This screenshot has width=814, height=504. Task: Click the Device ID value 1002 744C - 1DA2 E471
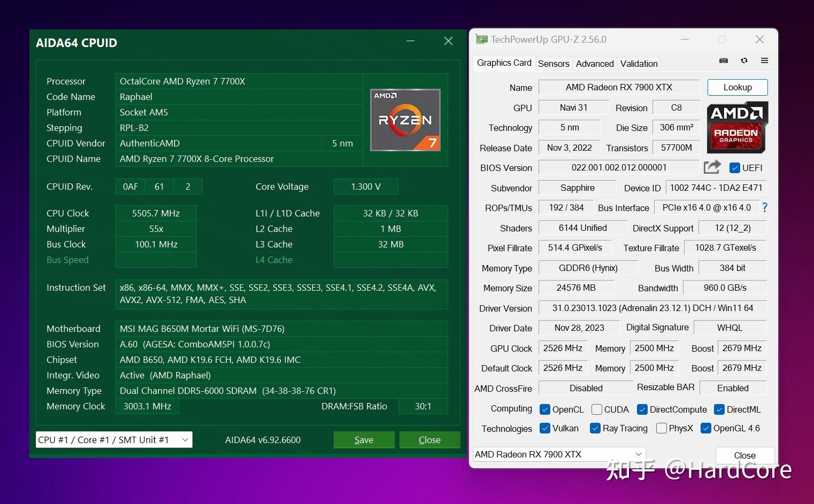pyautogui.click(x=716, y=188)
